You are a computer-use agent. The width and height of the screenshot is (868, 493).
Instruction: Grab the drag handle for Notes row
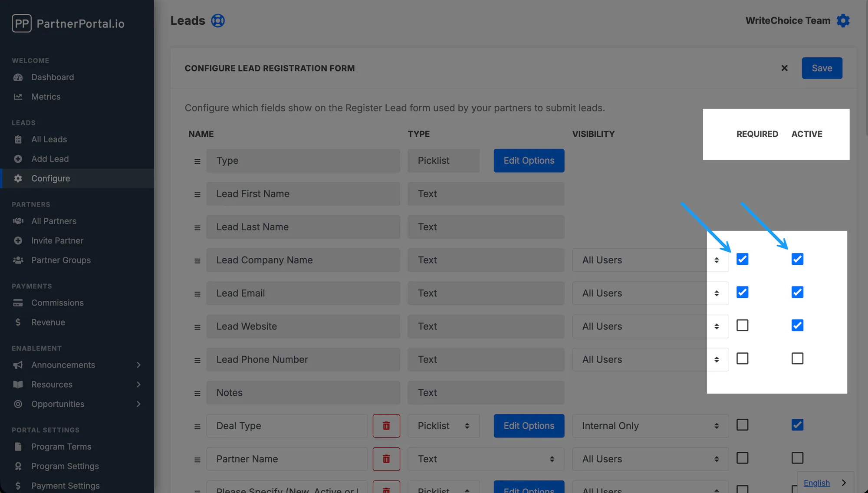tap(197, 394)
